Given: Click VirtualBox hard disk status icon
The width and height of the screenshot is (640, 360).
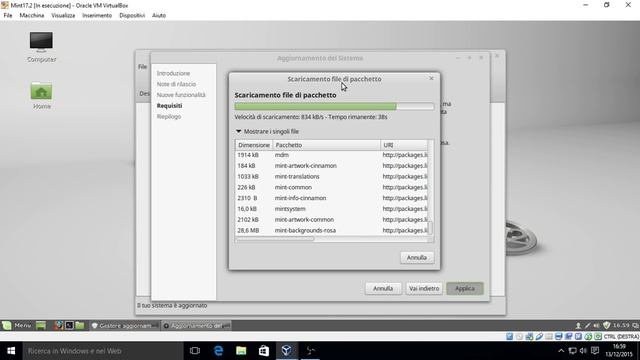Looking at the screenshot, I should [509, 336].
